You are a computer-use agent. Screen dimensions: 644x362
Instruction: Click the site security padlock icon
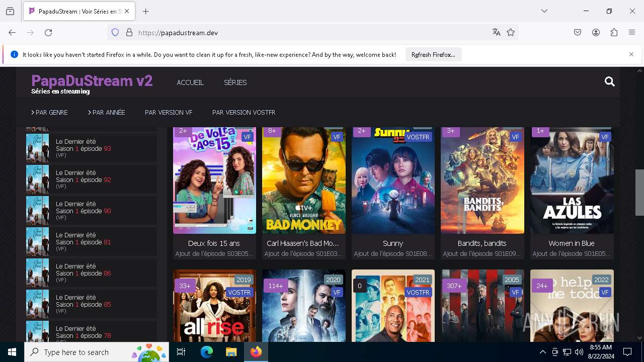click(129, 33)
